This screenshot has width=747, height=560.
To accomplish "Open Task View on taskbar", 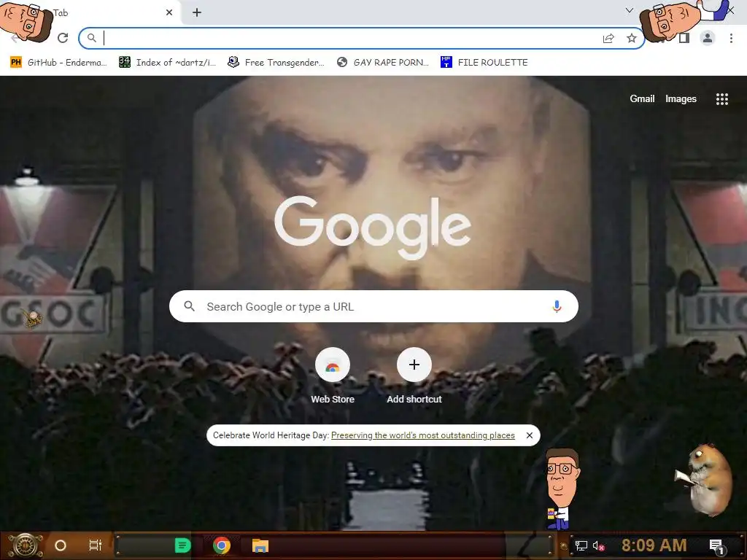I will [96, 545].
